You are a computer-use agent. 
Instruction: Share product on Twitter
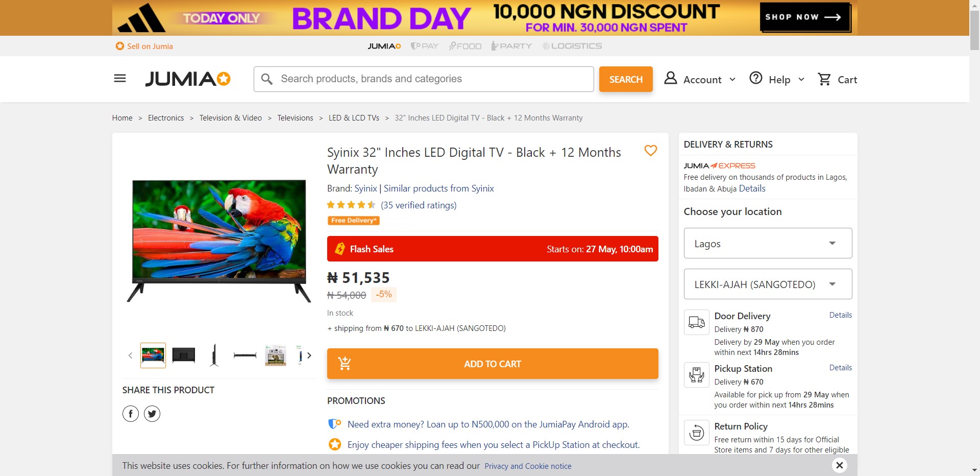pyautogui.click(x=152, y=414)
